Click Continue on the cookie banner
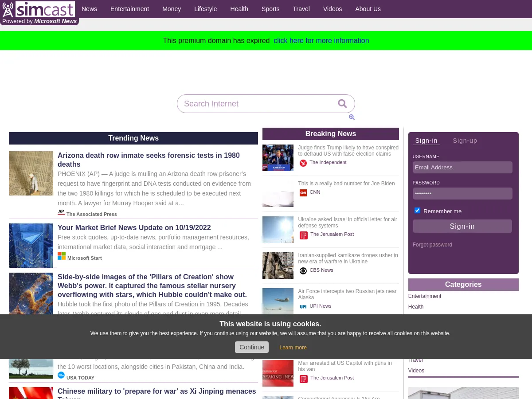Screen dimensions: 532x399 tap(252, 347)
